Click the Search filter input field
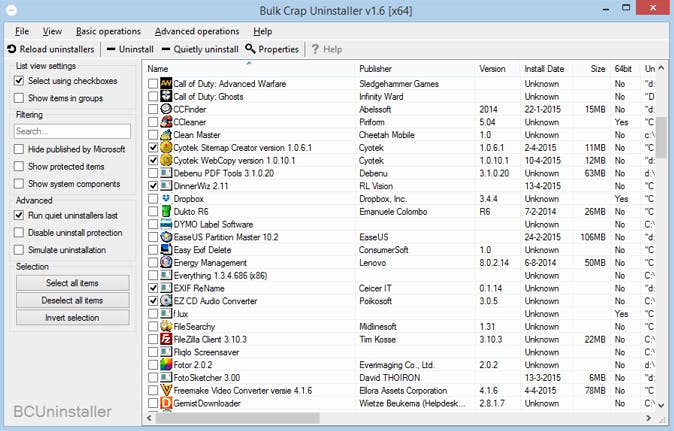This screenshot has height=431, width=674. (x=72, y=131)
